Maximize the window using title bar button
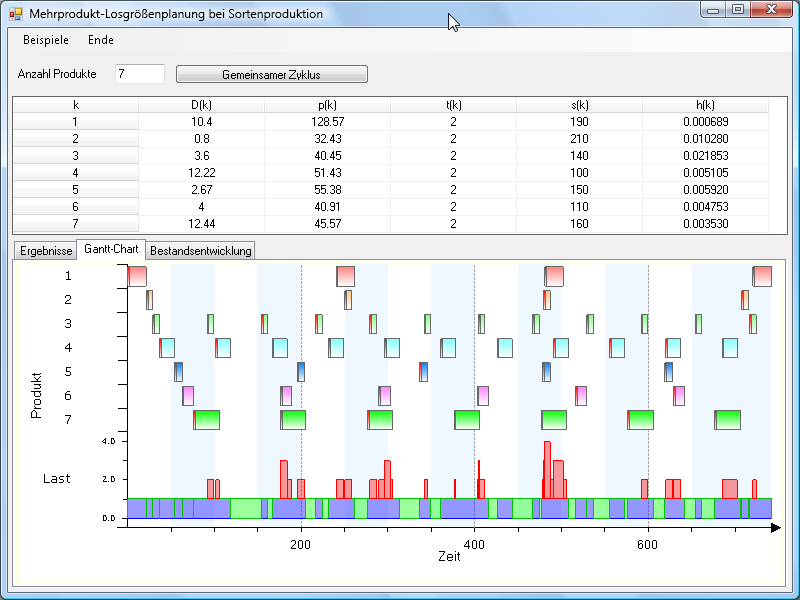 tap(738, 10)
